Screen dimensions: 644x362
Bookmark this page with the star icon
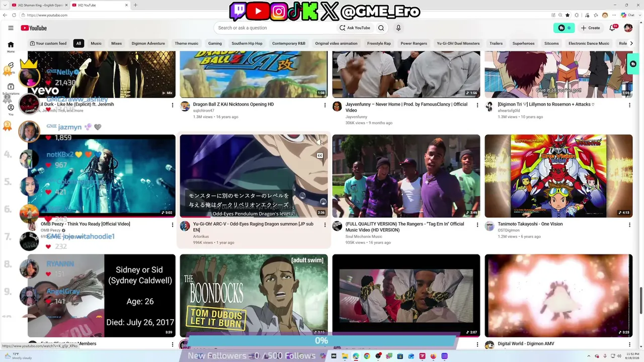tap(568, 15)
